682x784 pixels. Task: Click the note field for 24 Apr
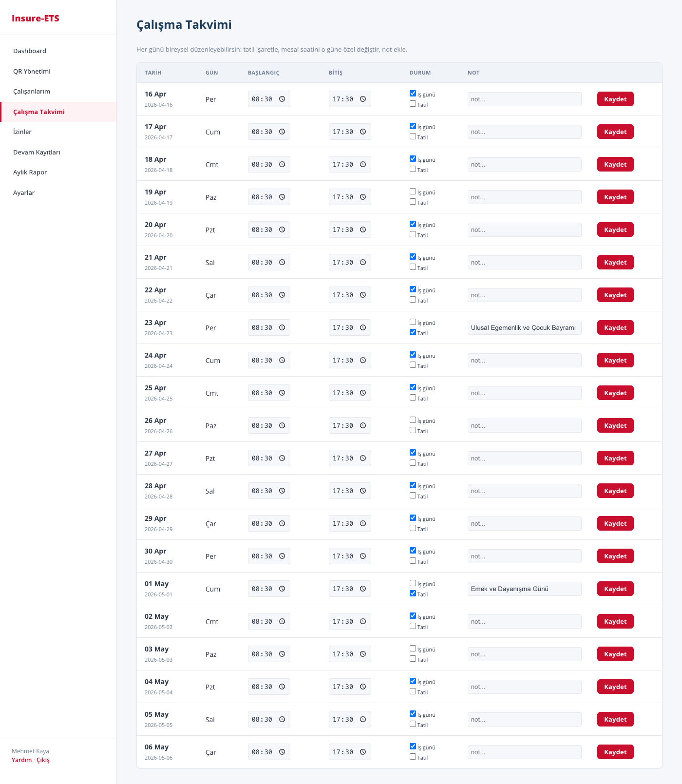pyautogui.click(x=524, y=361)
